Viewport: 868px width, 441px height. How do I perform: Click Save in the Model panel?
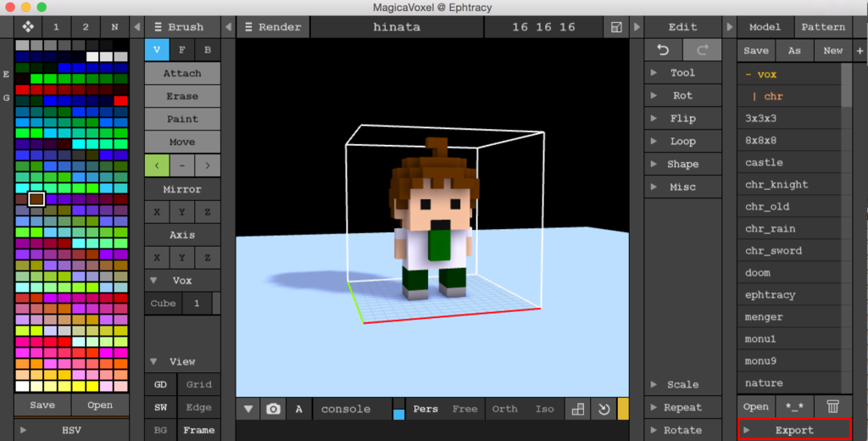tap(755, 50)
